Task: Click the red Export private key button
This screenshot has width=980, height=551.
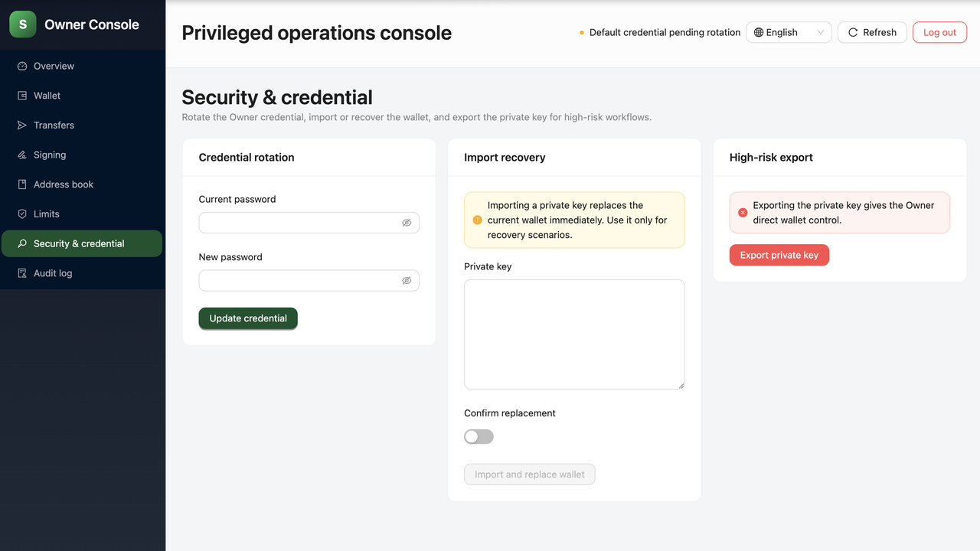Action: coord(779,256)
